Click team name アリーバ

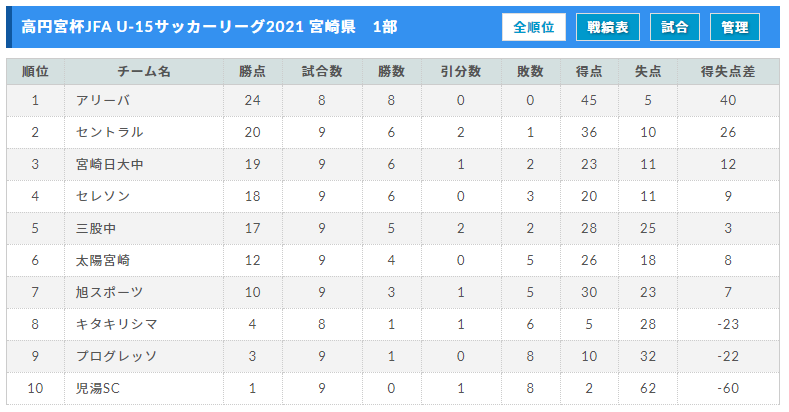point(103,100)
